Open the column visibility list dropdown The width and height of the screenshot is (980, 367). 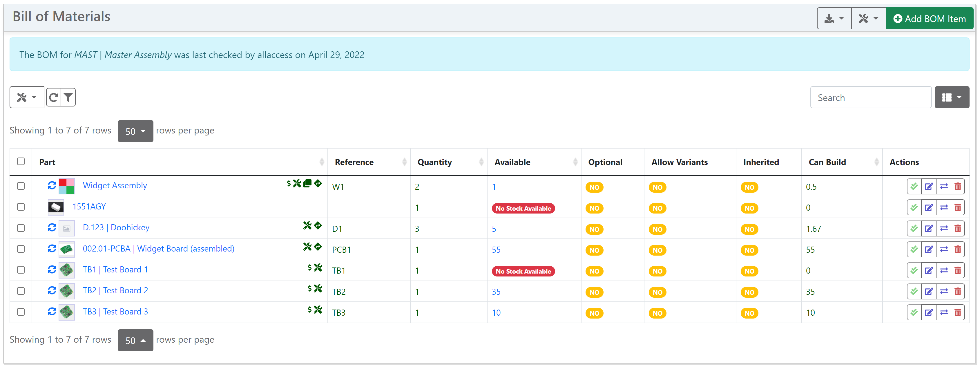[x=952, y=97]
